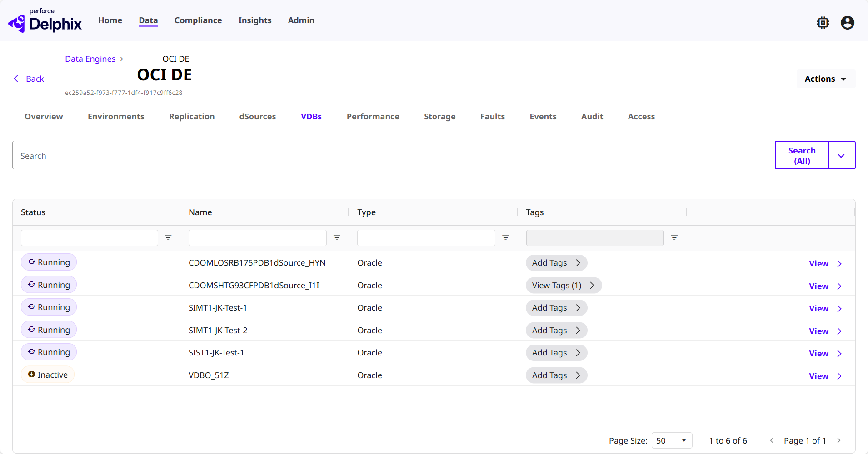This screenshot has width=868, height=454.
Task: Open the Home menu
Action: click(x=110, y=20)
